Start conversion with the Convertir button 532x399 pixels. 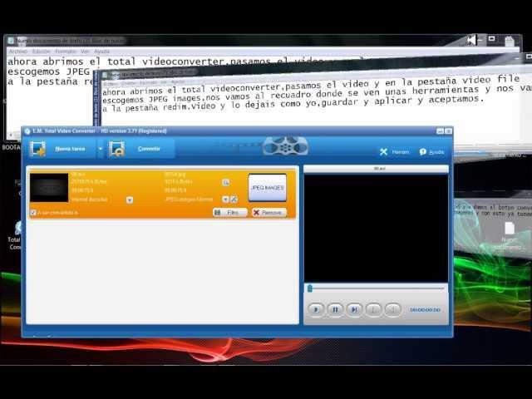140,149
